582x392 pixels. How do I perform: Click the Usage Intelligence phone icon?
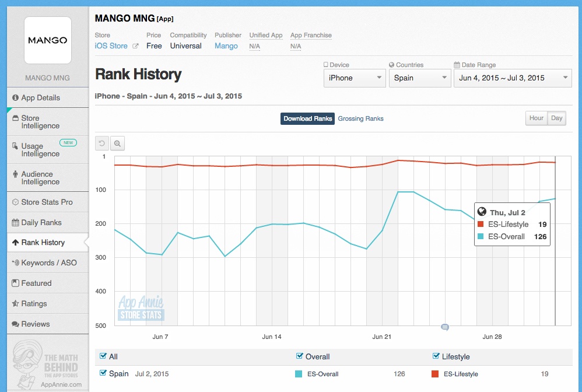click(15, 146)
